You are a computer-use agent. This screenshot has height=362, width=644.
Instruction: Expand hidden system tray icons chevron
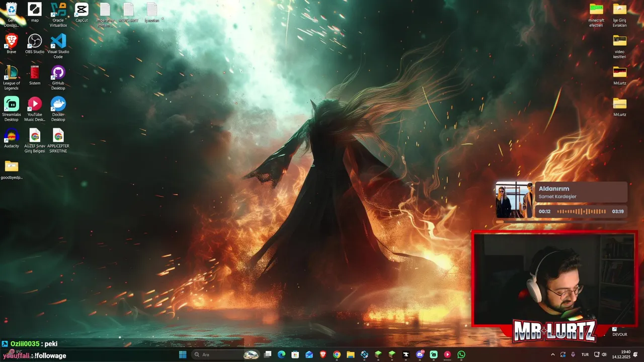(552, 354)
